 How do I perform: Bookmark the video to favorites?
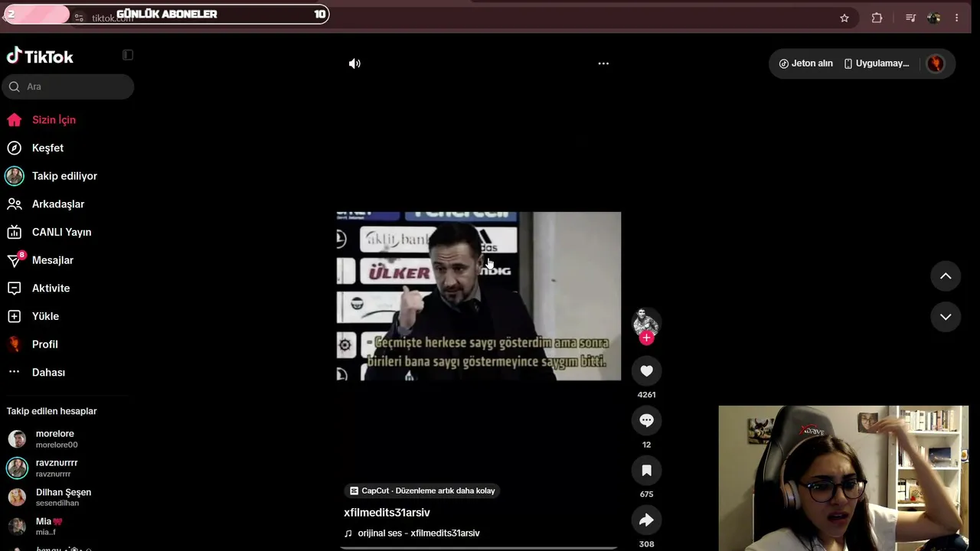(x=646, y=471)
